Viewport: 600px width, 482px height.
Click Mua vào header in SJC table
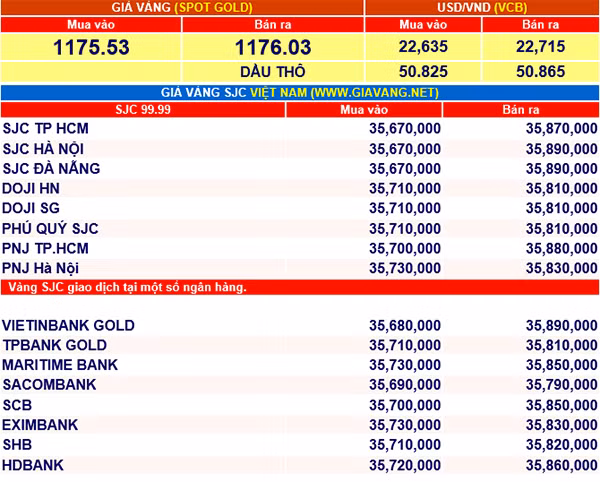(x=364, y=110)
